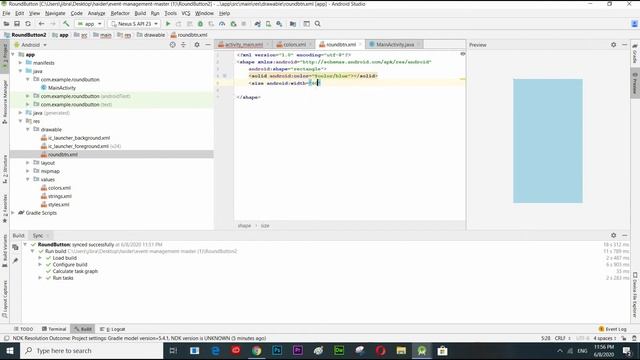Click the pin icon in Build panel
This screenshot has height=360, width=640.
click(16, 260)
